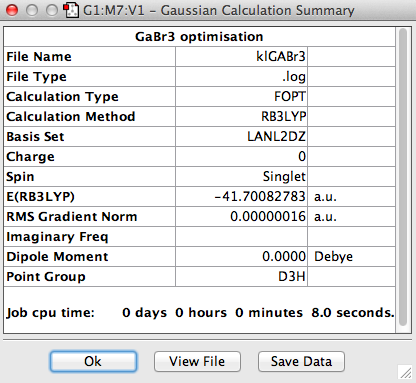The height and width of the screenshot is (383, 416).
Task: Select the E(RB3LYP) energy value cell
Action: [241, 197]
